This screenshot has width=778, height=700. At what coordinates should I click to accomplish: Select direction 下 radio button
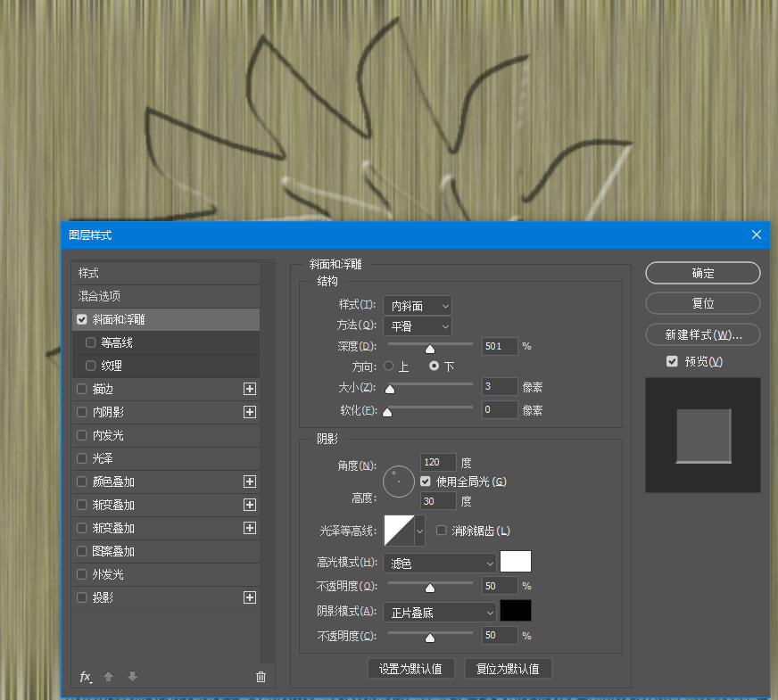[435, 366]
